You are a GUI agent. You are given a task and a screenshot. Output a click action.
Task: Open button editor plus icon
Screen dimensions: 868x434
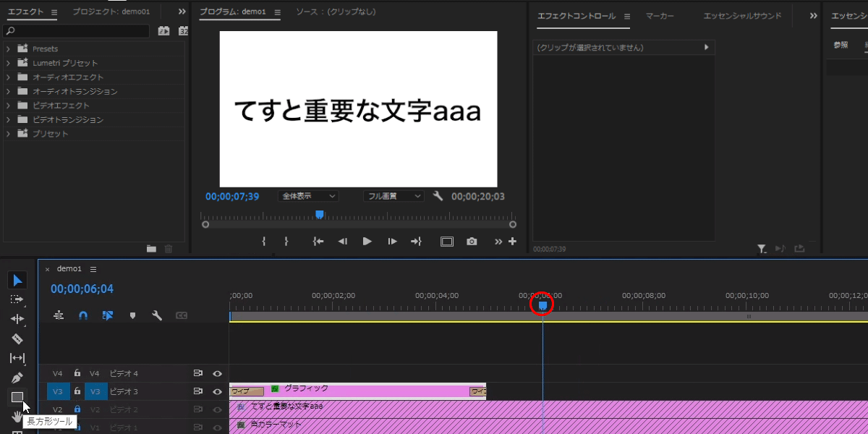[x=513, y=242]
